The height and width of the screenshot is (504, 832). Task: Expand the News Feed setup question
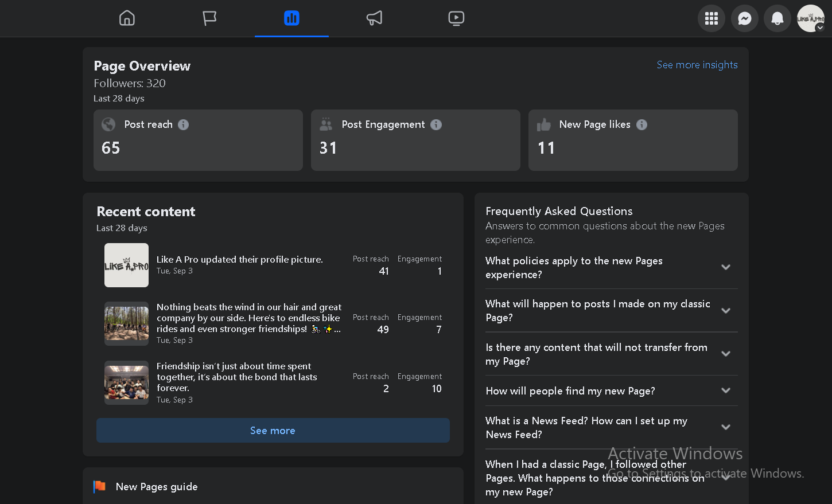click(x=726, y=427)
